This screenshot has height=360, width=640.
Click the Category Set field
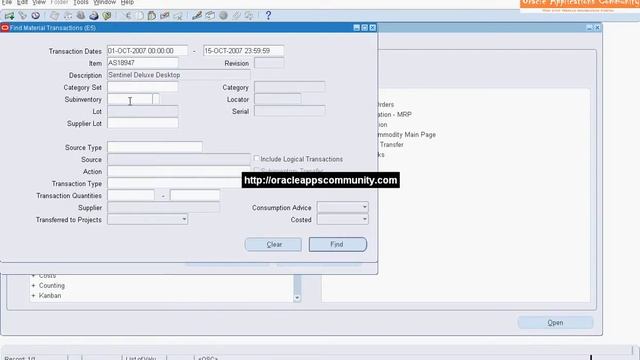tap(142, 87)
